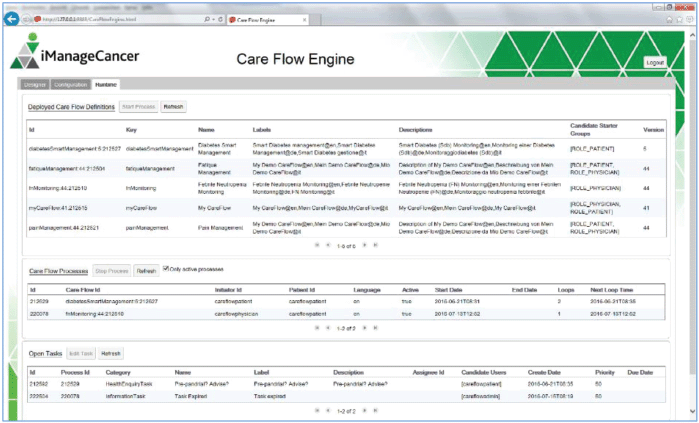
Task: Select the painManagement definition row
Action: coord(346,227)
